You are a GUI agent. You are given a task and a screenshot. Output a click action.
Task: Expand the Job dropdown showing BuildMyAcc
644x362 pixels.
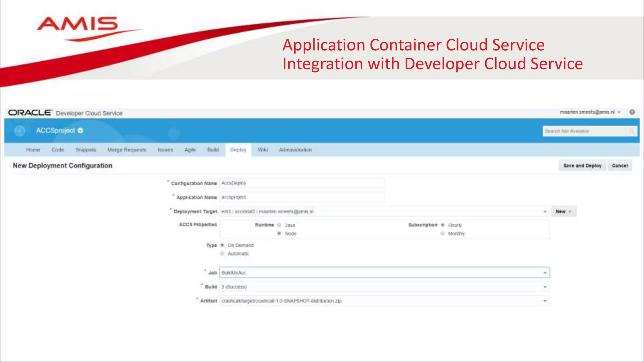[385, 272]
